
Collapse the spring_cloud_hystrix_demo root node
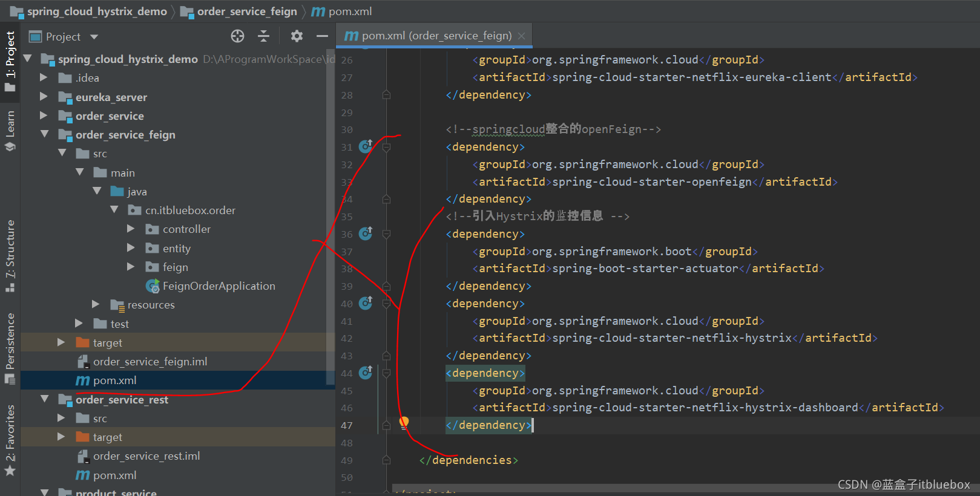click(28, 59)
